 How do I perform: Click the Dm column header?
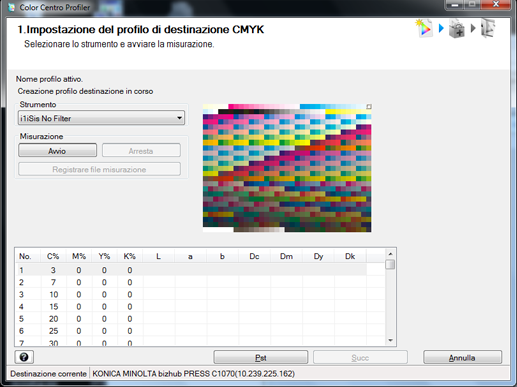pos(286,256)
